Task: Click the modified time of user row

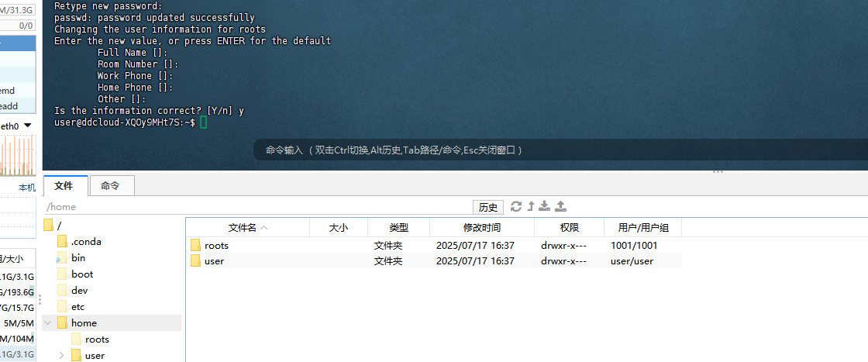Action: [x=476, y=261]
